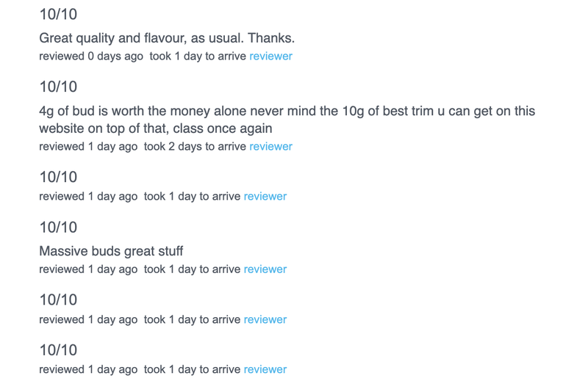This screenshot has width=588, height=381.
Task: Click the reviewer link of the third review
Action: (x=265, y=197)
